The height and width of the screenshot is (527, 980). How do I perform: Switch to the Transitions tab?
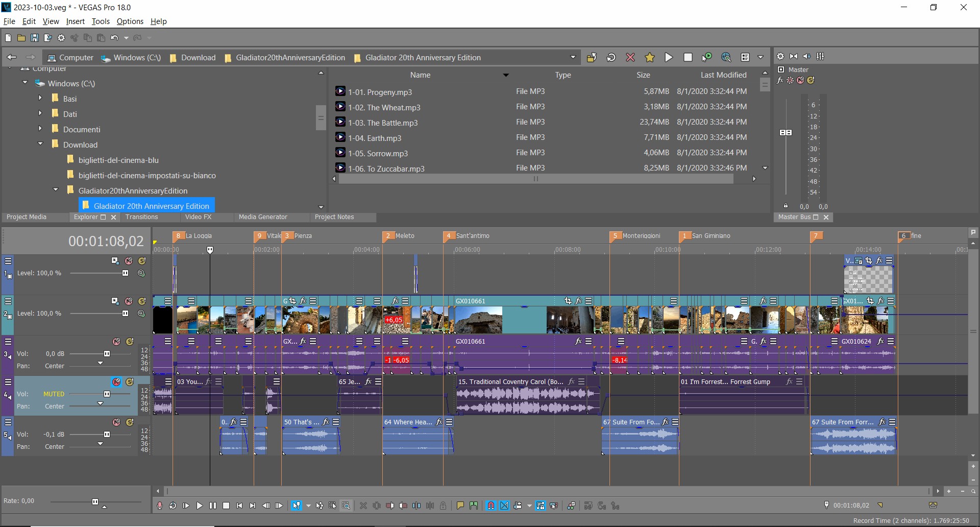point(142,217)
